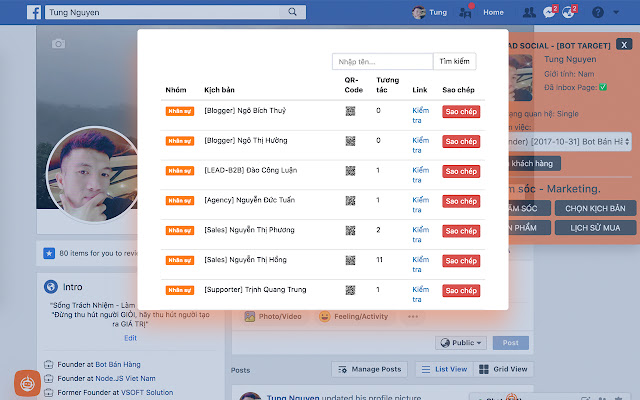Open Kiểm tra link for Nguyễn Thị Phương
Image resolution: width=640 pixels, height=400 pixels.
[x=420, y=234]
